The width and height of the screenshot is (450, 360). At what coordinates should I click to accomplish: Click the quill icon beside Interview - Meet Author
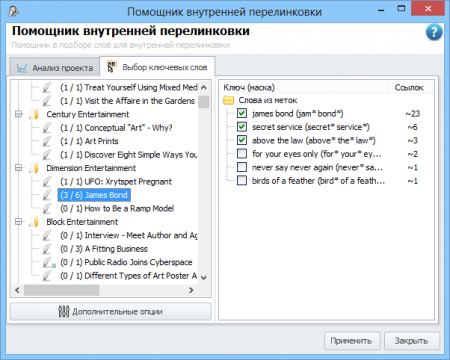(x=47, y=235)
